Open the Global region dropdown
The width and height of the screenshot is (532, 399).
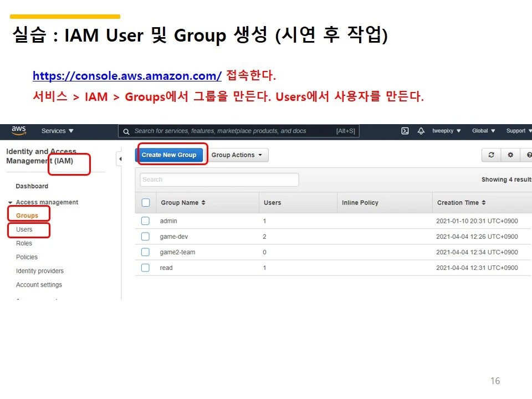[483, 131]
